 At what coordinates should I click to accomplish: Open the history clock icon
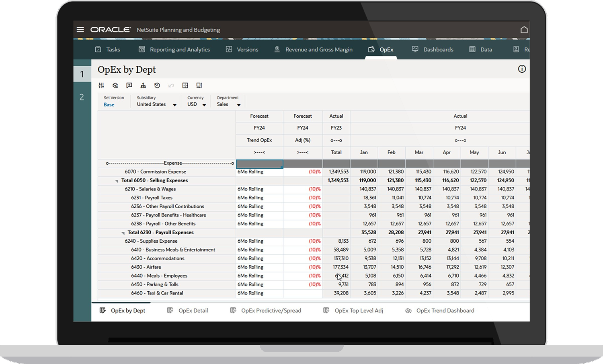click(x=157, y=86)
